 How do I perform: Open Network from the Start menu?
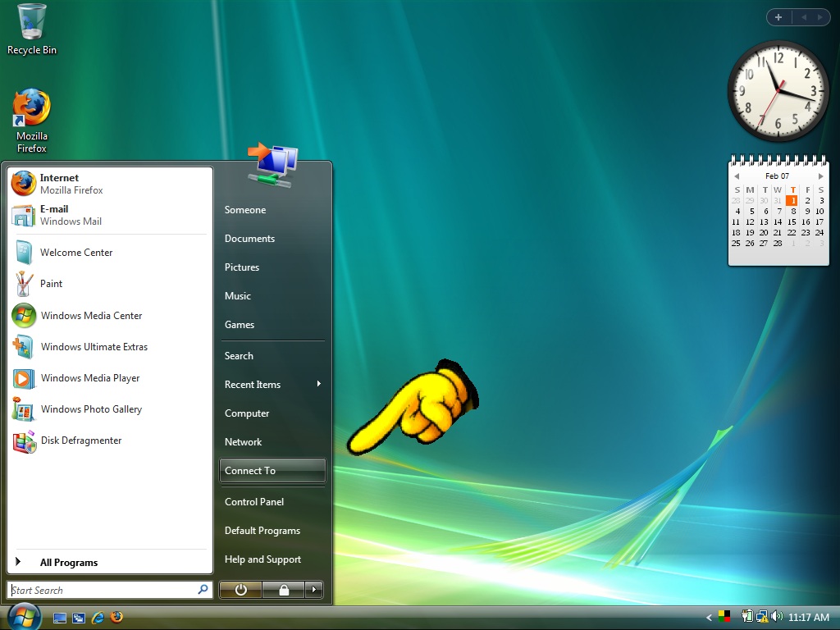click(x=243, y=442)
